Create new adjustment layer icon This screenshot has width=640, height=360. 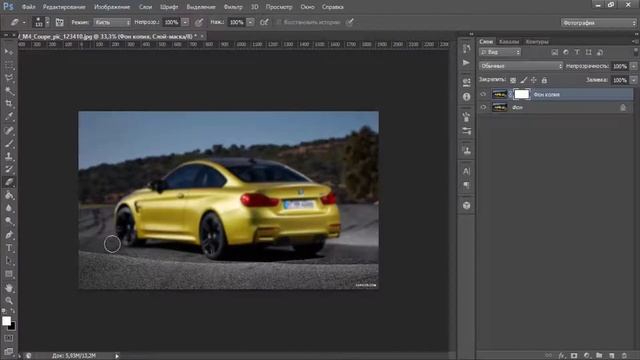(x=587, y=356)
